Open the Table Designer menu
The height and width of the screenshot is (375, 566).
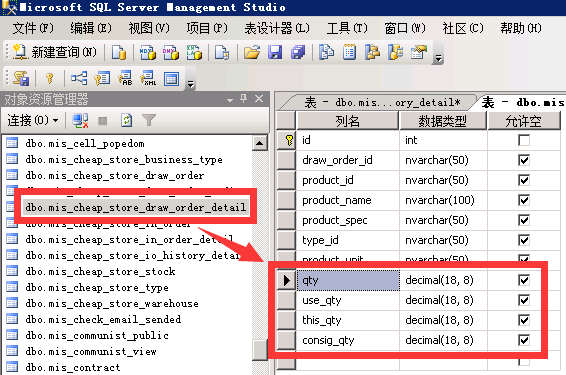coord(277,28)
